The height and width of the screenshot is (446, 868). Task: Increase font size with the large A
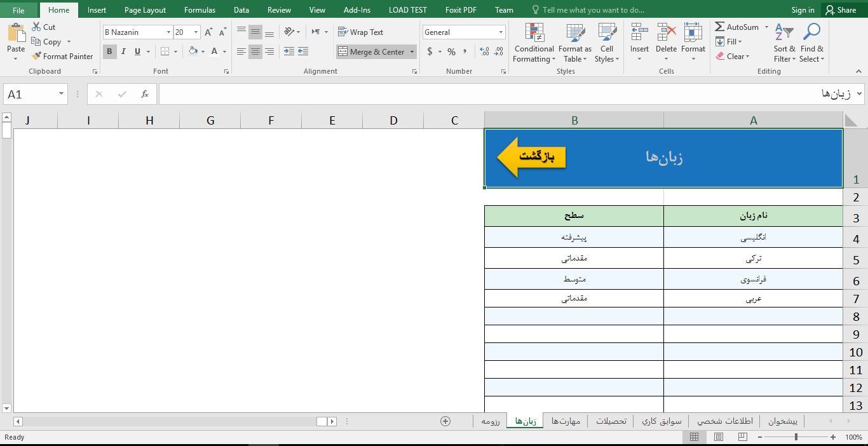click(209, 32)
